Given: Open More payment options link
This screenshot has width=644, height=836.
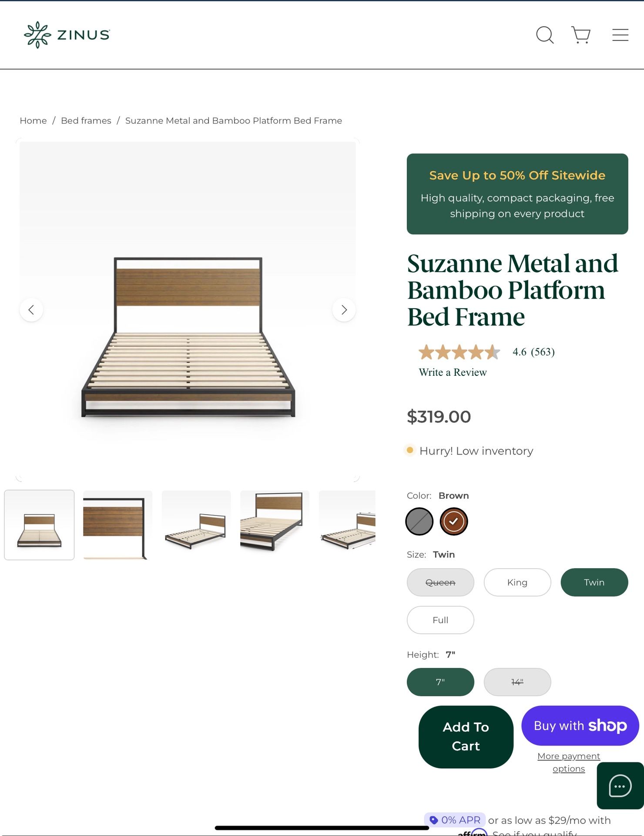Looking at the screenshot, I should pos(569,762).
